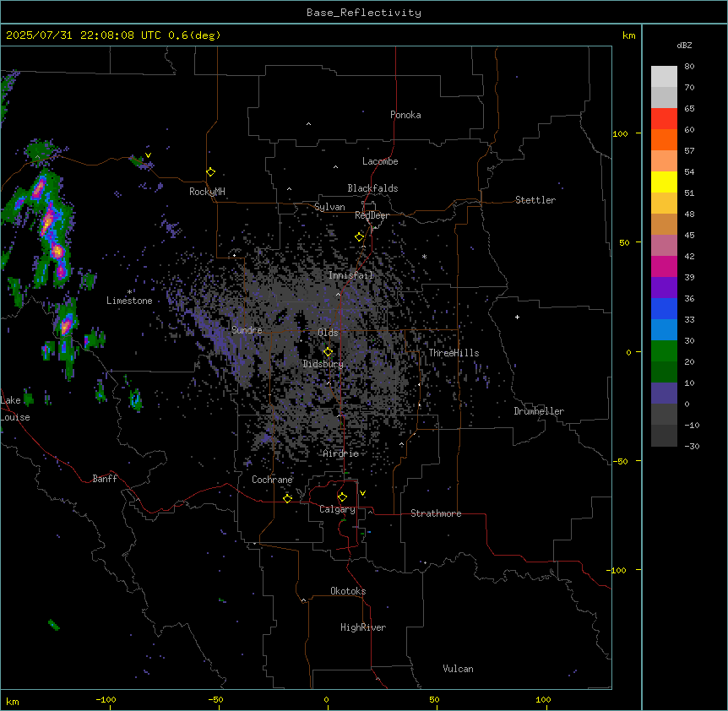Click the yellow diamond marker above Calgary
The width and height of the screenshot is (728, 711).
point(342,497)
